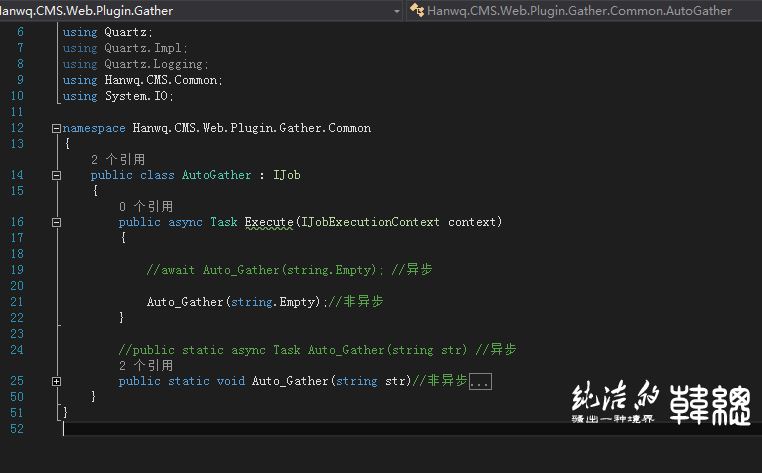Screen dimensions: 762x473
Task: Click the collapsed ellipsis box after Auto_Gather
Action: tap(480, 381)
